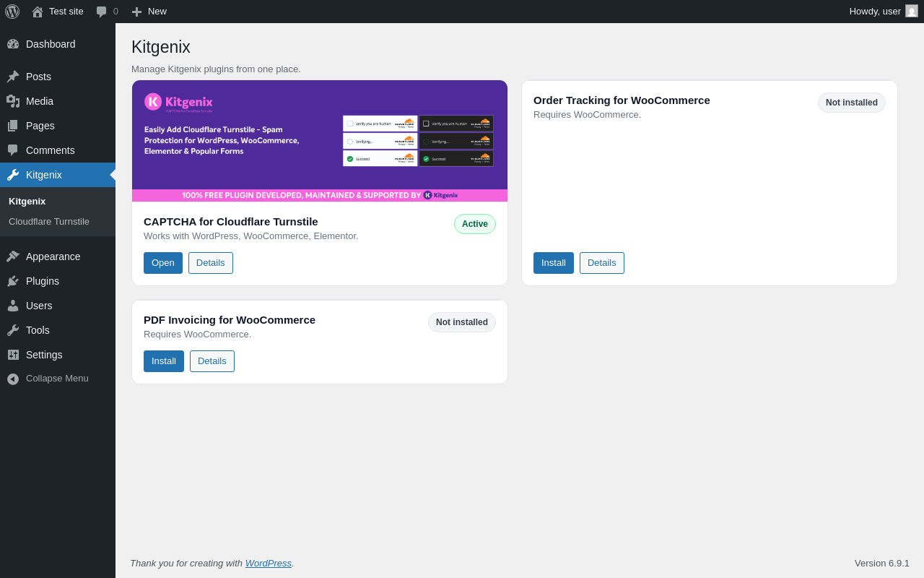The image size is (924, 578).
Task: Click the Comments bubble icon in sidebar
Action: click(13, 150)
